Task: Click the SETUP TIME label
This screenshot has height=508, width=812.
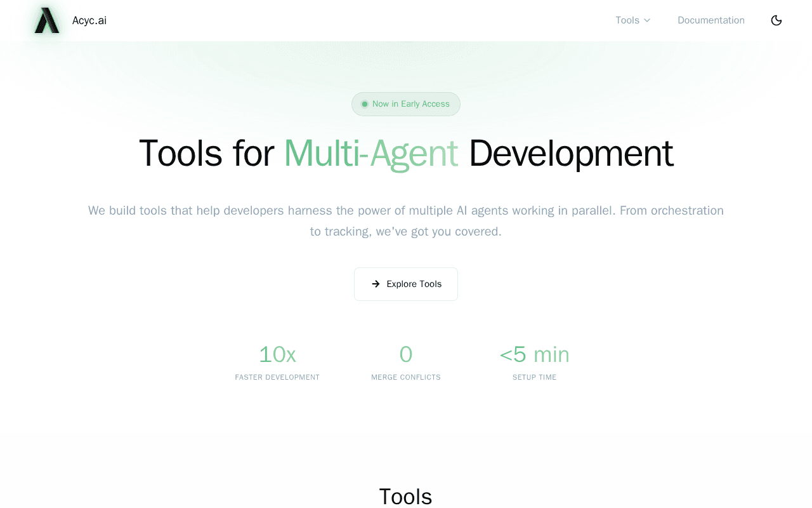Action: pyautogui.click(x=535, y=377)
